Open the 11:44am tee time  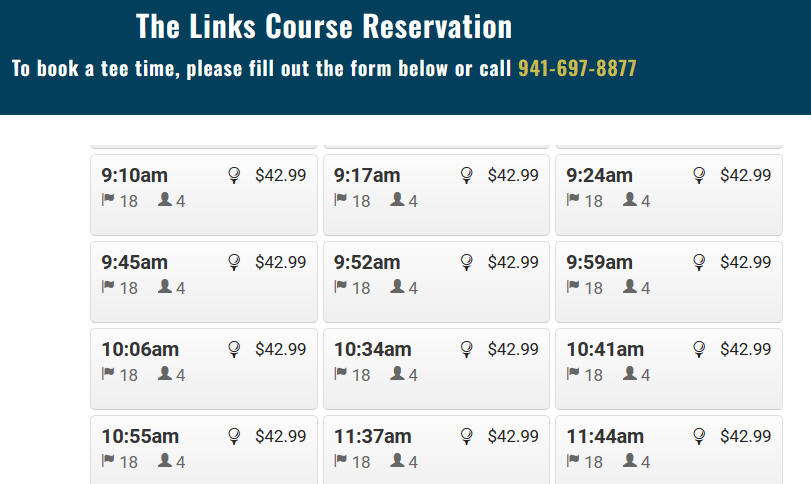click(x=669, y=450)
